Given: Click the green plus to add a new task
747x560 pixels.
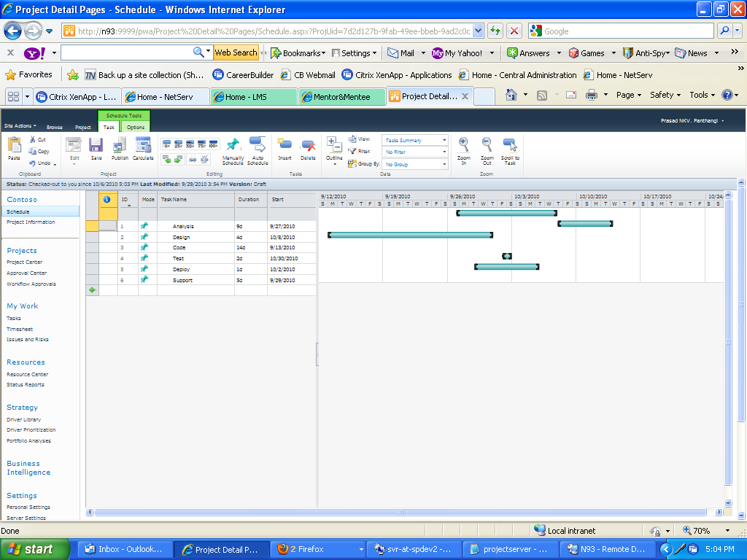Looking at the screenshot, I should pos(91,290).
